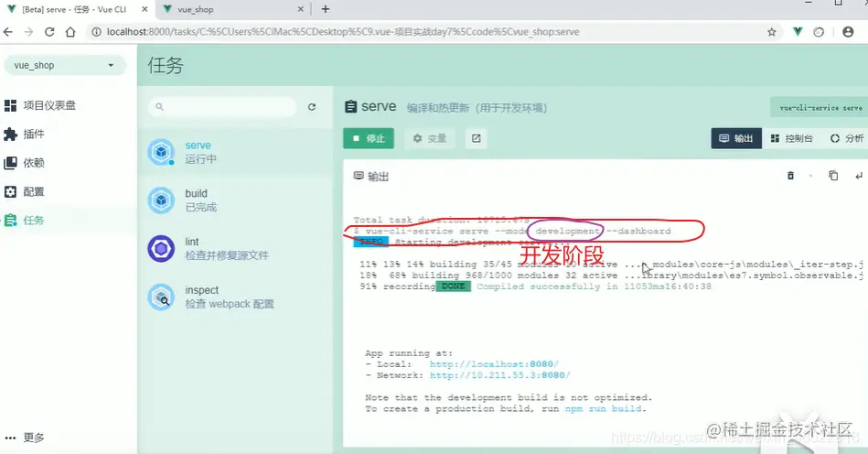Switch to the vue_shop browser tab
Screen dimensions: 868x454
point(232,9)
